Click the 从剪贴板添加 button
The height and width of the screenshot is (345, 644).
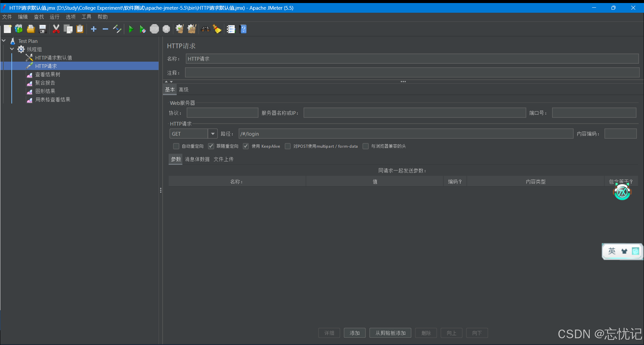click(391, 333)
